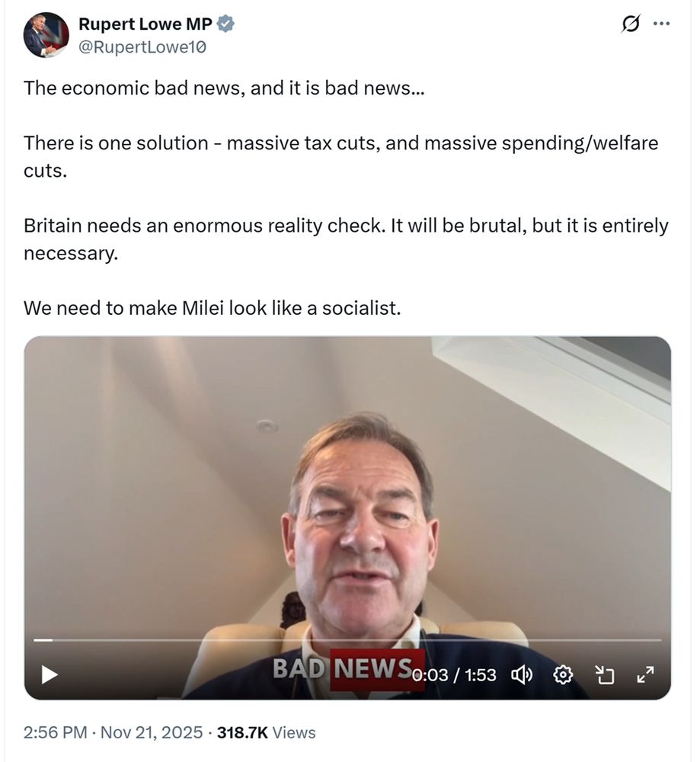Click the text line mentioning Milei
This screenshot has width=700, height=762.
(213, 308)
